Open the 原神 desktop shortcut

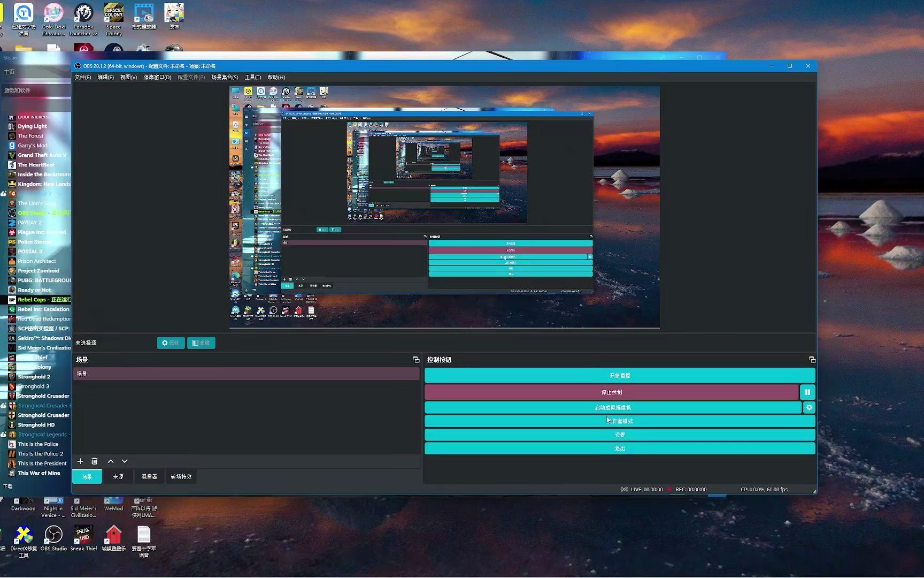coord(174,17)
